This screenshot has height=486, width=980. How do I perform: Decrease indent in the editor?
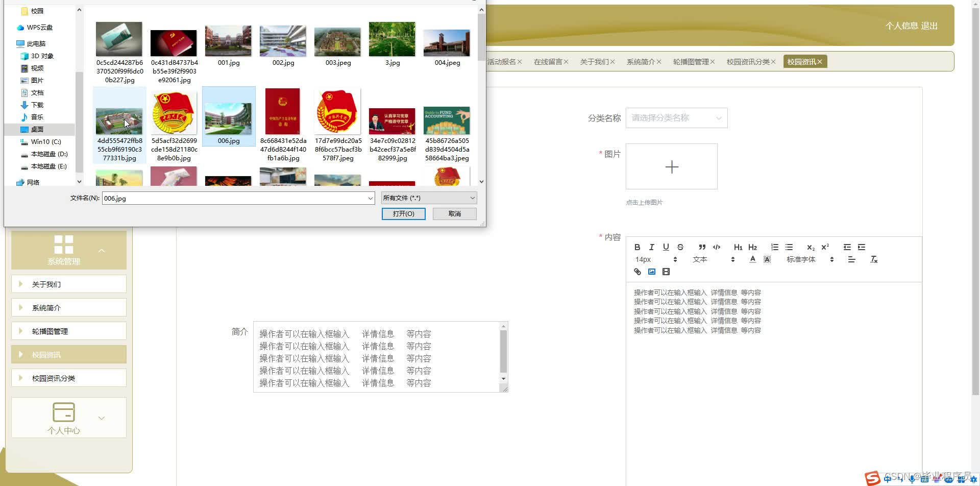847,247
